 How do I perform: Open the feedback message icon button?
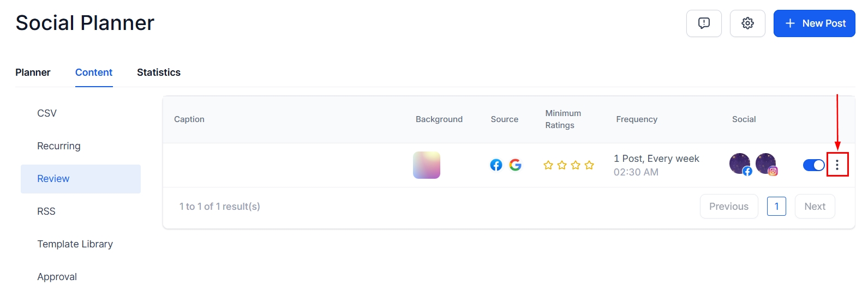click(704, 23)
